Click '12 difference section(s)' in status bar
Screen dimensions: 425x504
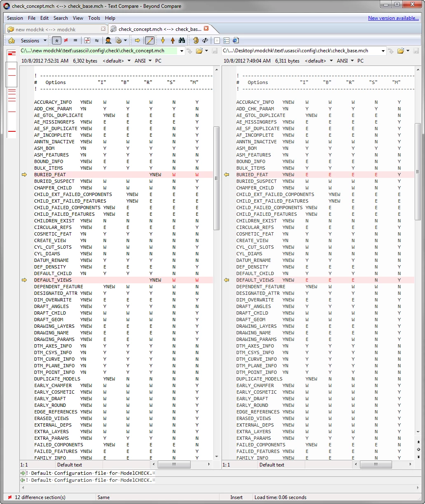(x=40, y=497)
